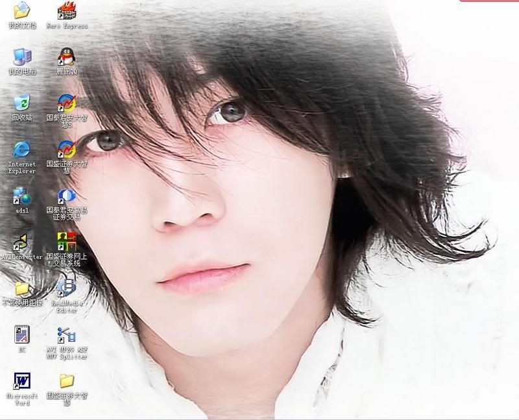Select the 我的电脑 desktop icon
Viewport: 519px width, 420px height.
click(22, 57)
